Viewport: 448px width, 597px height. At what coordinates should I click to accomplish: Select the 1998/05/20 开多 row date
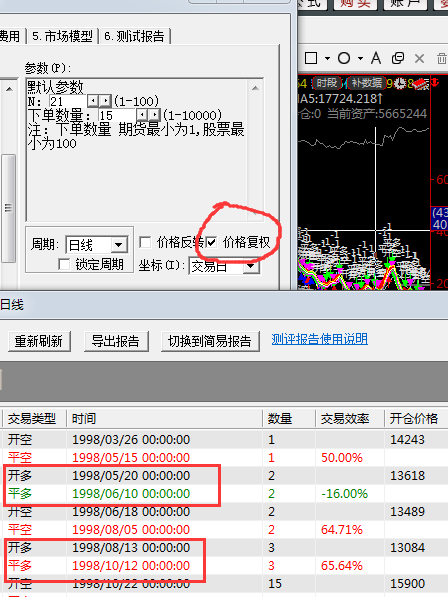click(131, 476)
